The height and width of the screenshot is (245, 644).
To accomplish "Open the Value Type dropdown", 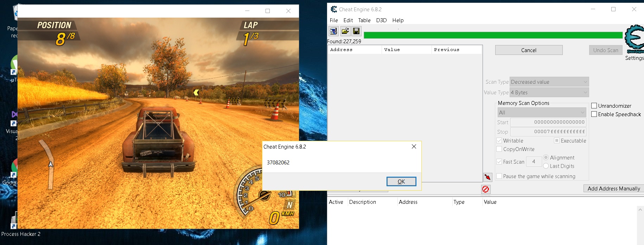I will pyautogui.click(x=549, y=92).
